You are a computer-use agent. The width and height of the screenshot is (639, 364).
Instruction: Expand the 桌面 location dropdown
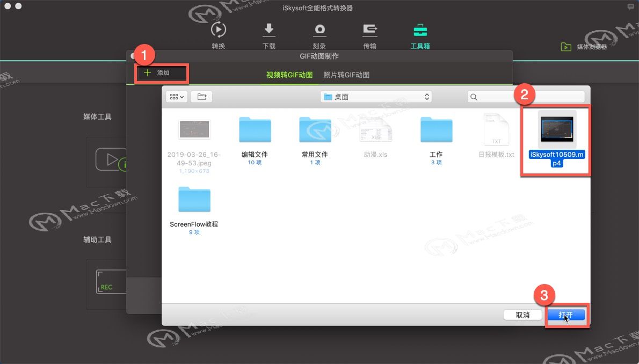(x=376, y=97)
